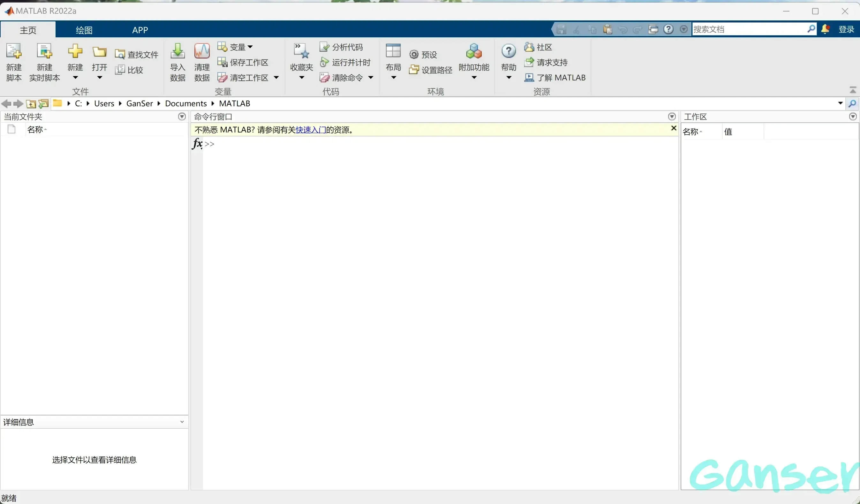The height and width of the screenshot is (504, 860).
Task: Collapse the Details (详细信息) panel
Action: (x=182, y=422)
